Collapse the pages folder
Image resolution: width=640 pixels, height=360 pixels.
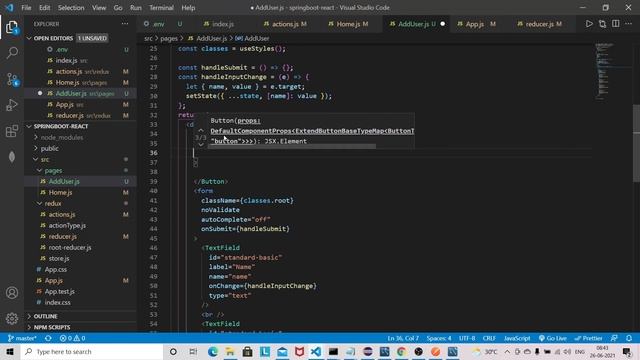[x=53, y=171]
